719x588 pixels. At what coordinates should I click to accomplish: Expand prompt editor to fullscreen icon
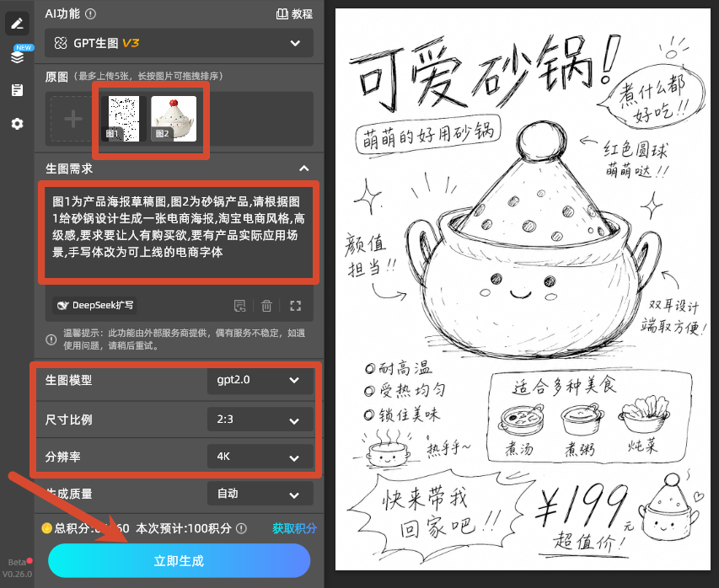tap(296, 306)
